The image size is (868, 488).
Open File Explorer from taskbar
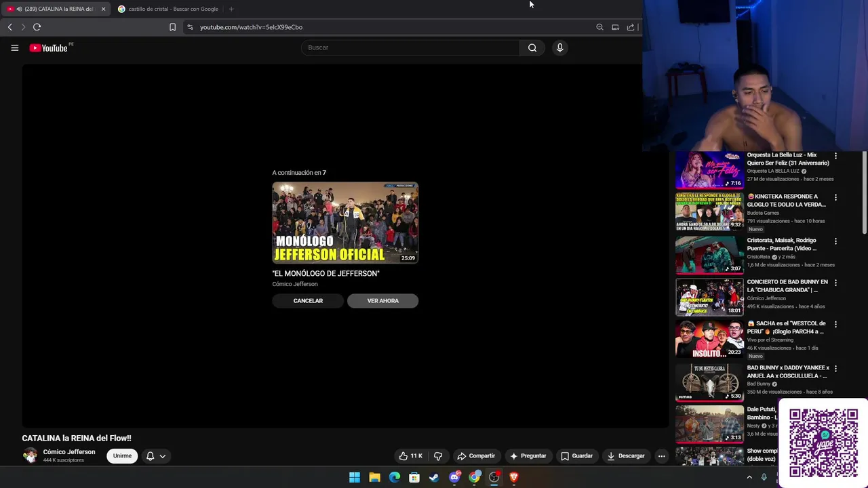tap(374, 477)
